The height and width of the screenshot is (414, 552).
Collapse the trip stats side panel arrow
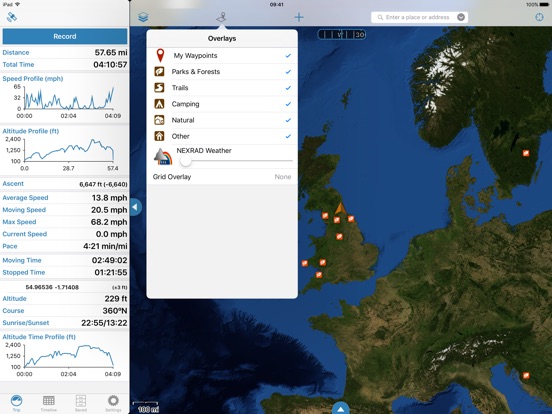coord(136,207)
